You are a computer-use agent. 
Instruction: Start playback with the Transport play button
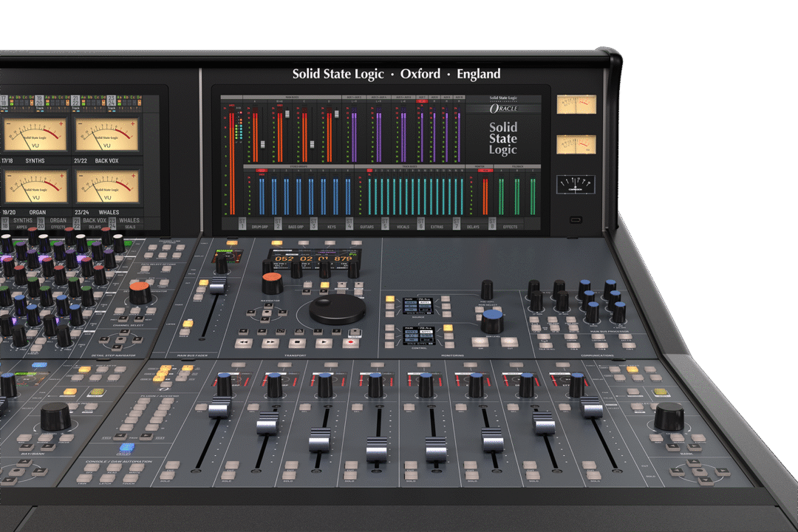(324, 343)
